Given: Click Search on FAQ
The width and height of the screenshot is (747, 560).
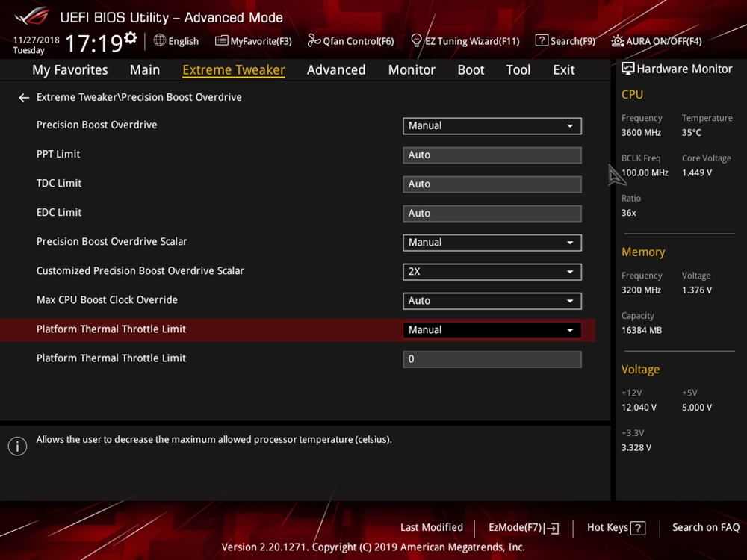Looking at the screenshot, I should coord(706,528).
